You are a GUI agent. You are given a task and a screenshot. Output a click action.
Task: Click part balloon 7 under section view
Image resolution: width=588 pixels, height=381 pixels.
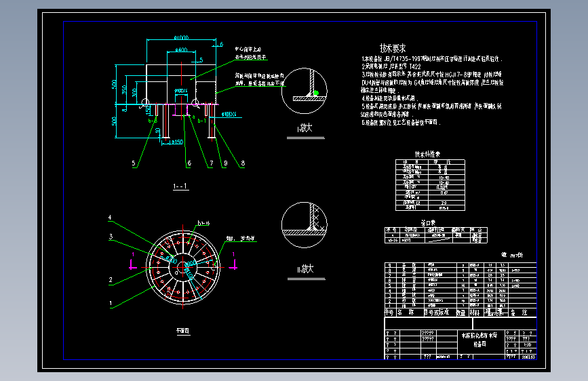tap(212, 163)
